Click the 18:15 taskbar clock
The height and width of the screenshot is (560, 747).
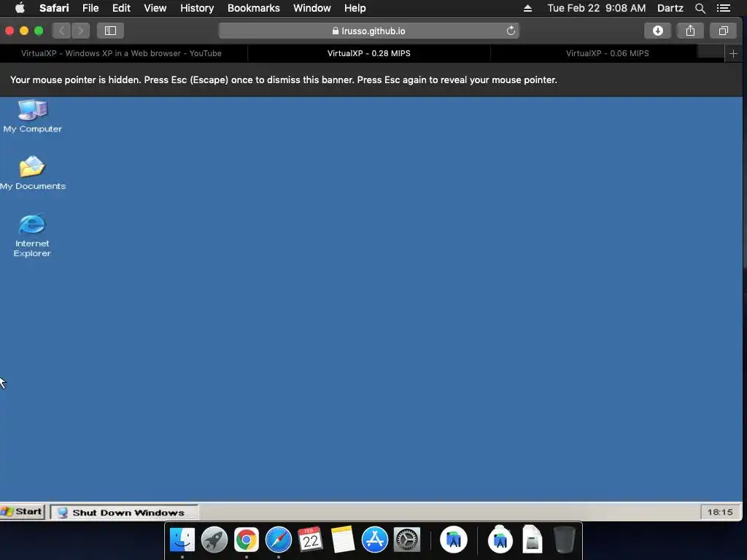click(x=720, y=512)
